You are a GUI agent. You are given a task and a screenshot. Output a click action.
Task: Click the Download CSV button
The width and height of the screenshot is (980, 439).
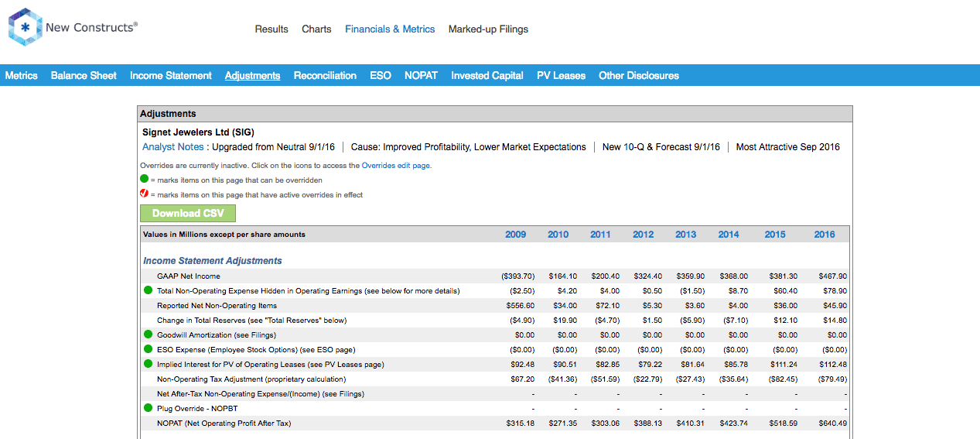(188, 214)
